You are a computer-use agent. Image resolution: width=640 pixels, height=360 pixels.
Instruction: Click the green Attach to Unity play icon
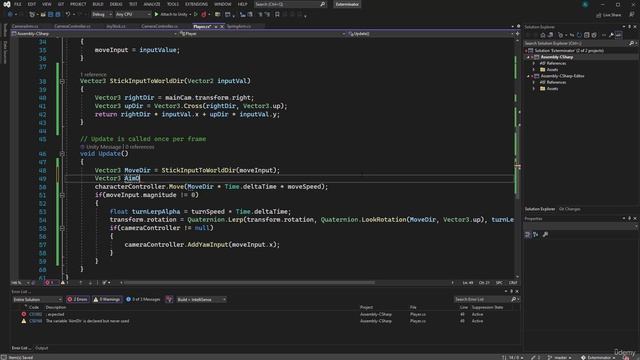(156, 14)
